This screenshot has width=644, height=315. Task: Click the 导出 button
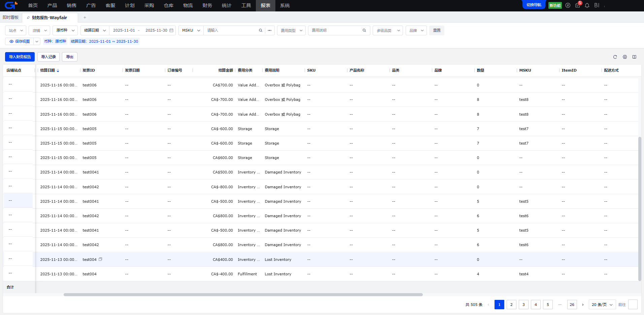pyautogui.click(x=70, y=57)
